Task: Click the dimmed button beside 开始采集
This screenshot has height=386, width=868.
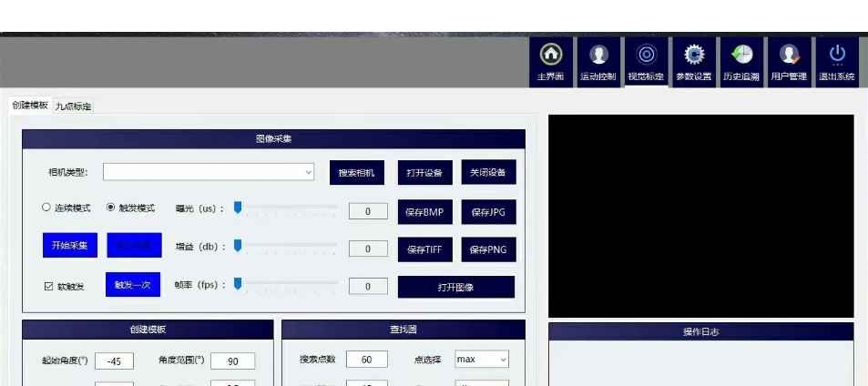Action: [x=134, y=245]
